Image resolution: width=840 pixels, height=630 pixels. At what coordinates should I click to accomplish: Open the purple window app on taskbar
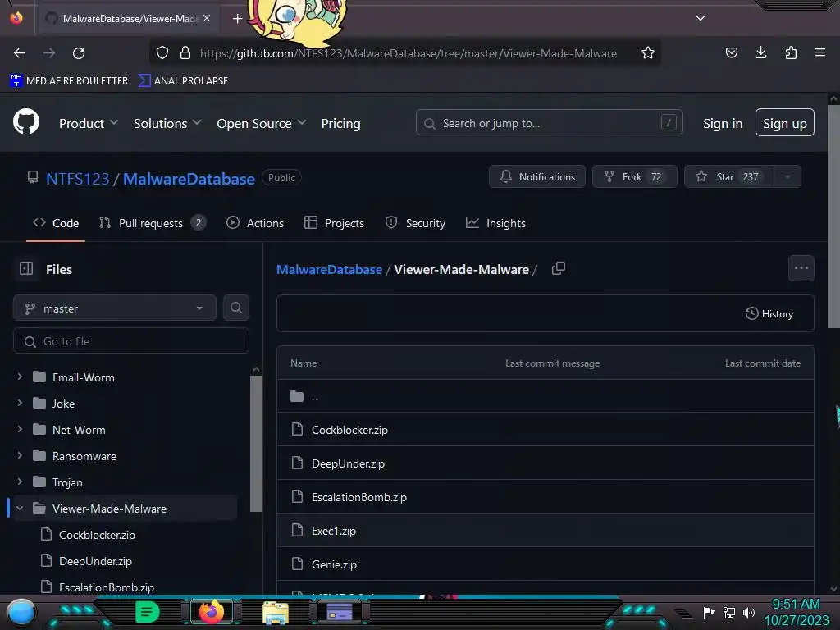339,612
